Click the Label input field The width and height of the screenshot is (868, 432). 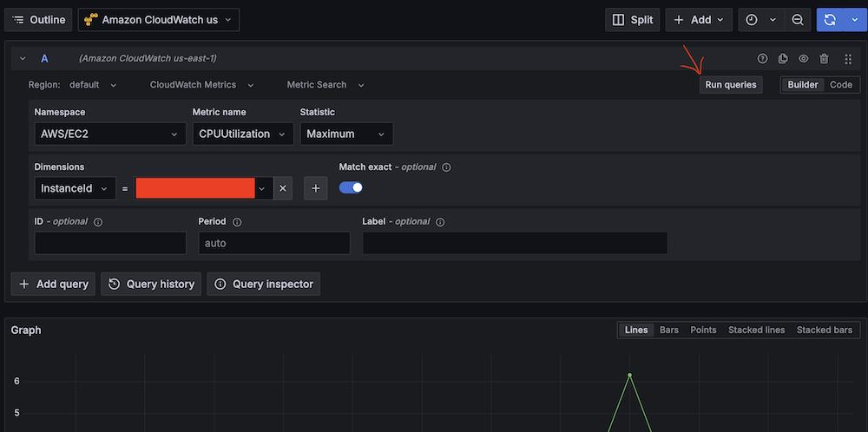click(x=515, y=243)
